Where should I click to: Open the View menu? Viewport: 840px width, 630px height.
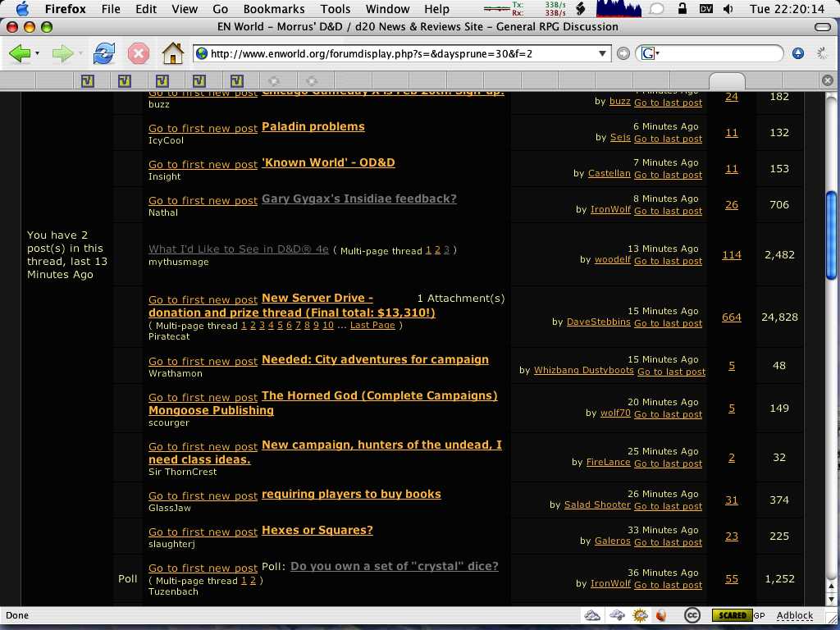point(185,8)
